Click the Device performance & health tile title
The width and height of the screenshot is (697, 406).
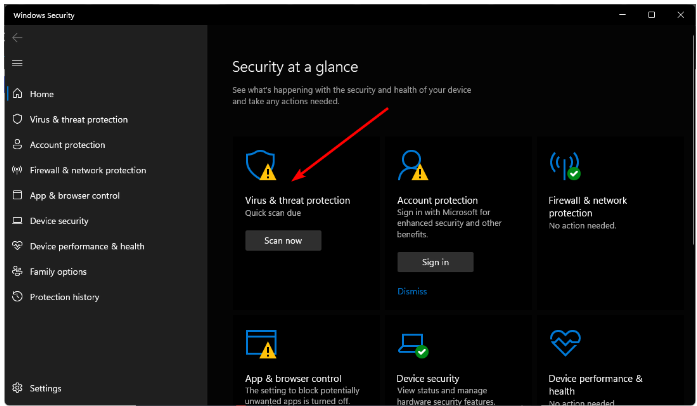point(595,385)
